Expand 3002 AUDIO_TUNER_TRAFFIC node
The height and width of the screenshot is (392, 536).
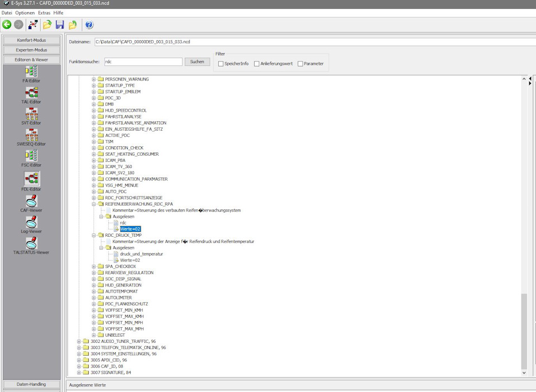pyautogui.click(x=79, y=341)
